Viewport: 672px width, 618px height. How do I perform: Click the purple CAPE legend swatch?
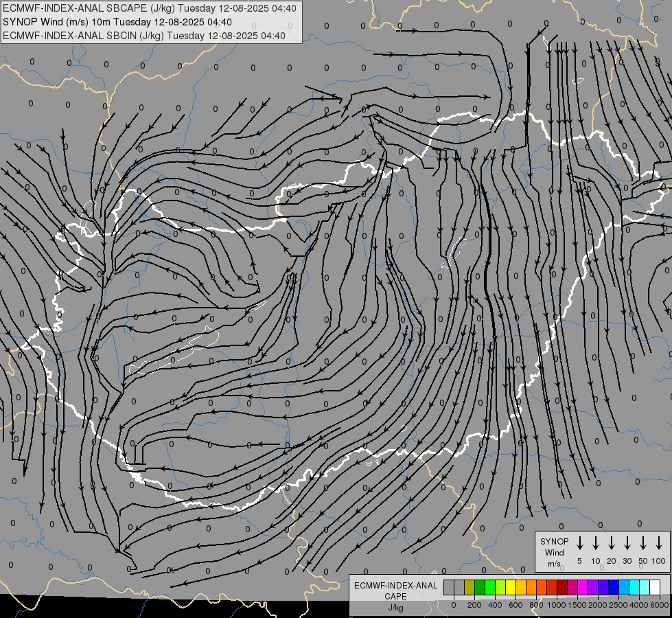click(x=592, y=587)
